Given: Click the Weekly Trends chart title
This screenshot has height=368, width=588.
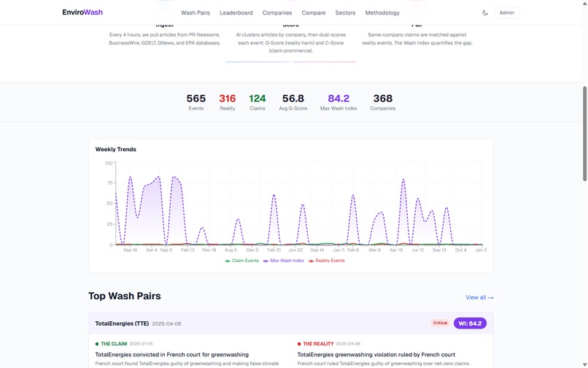Looking at the screenshot, I should click(x=115, y=150).
